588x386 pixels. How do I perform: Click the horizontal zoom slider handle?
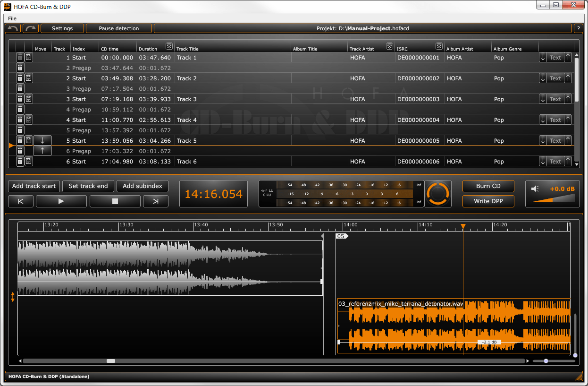point(546,361)
